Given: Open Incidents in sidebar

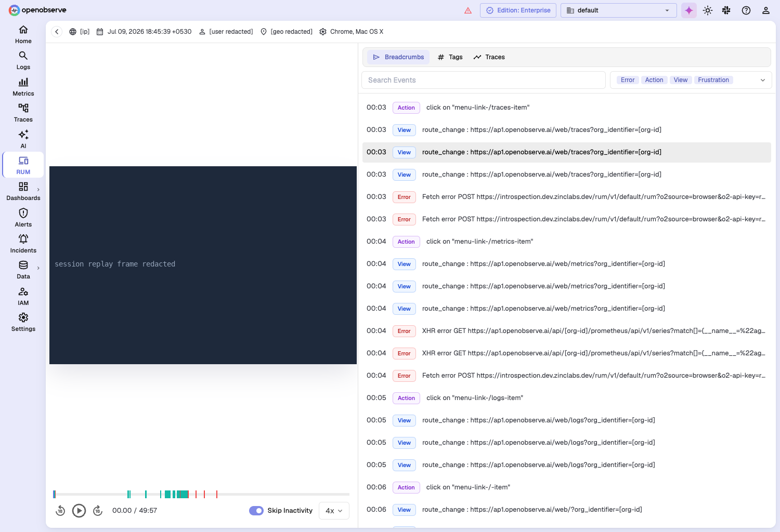Looking at the screenshot, I should coord(23,244).
